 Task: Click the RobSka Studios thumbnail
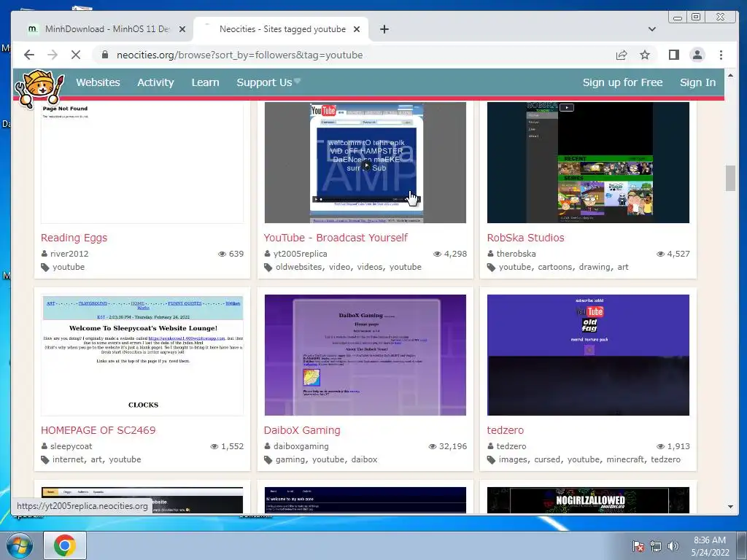pos(588,162)
